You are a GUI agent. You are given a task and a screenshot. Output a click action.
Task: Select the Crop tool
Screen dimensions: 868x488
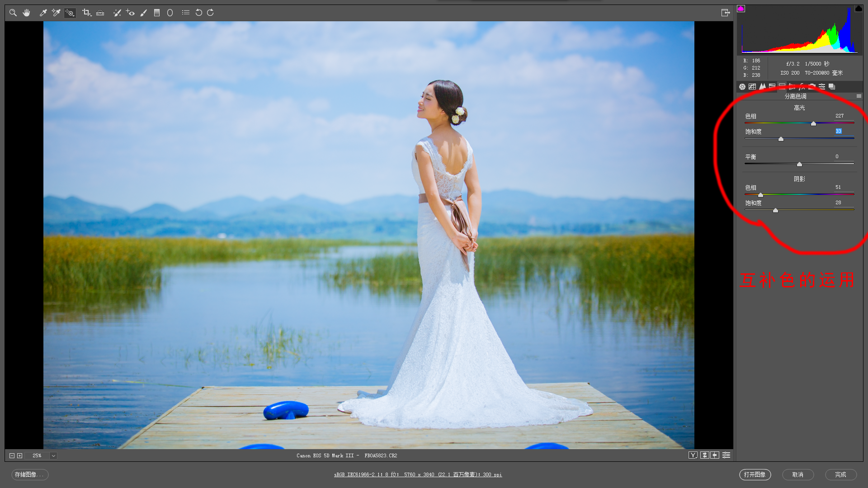(x=87, y=13)
